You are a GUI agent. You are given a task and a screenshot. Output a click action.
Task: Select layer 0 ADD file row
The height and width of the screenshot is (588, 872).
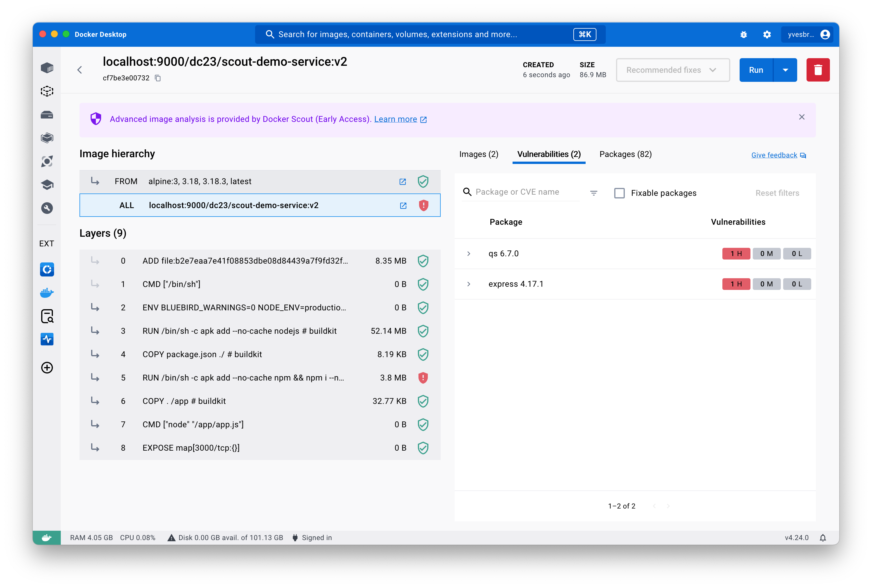pyautogui.click(x=260, y=261)
